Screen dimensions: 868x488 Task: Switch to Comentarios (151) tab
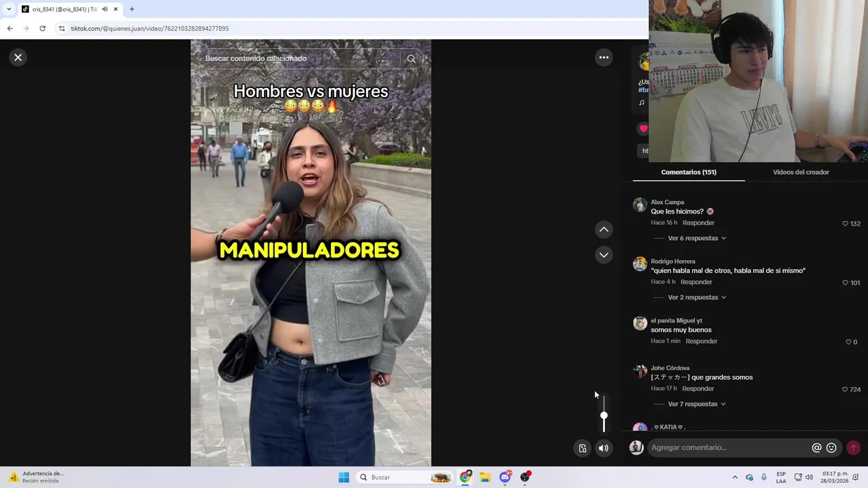click(x=688, y=172)
